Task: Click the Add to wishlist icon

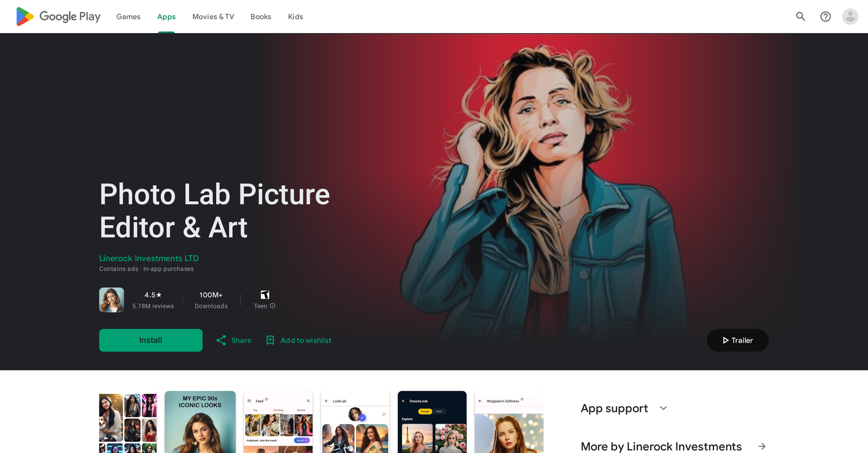Action: (270, 340)
